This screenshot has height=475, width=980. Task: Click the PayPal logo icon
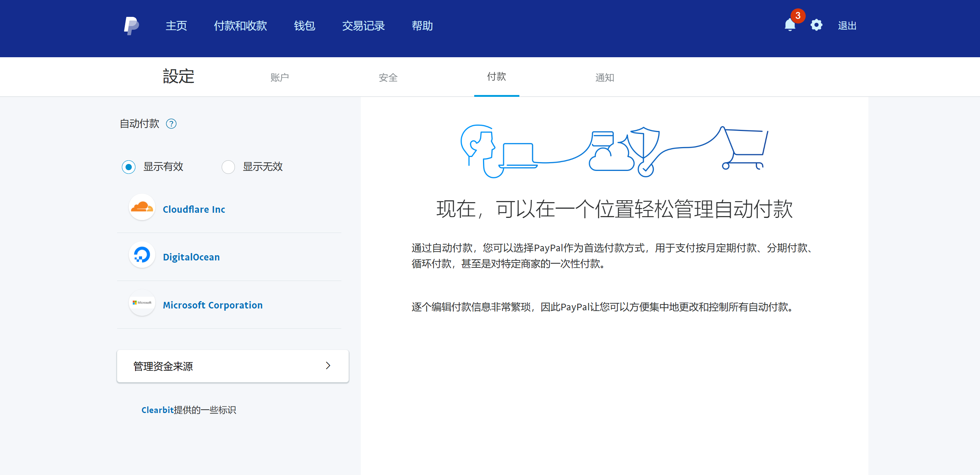pyautogui.click(x=131, y=26)
